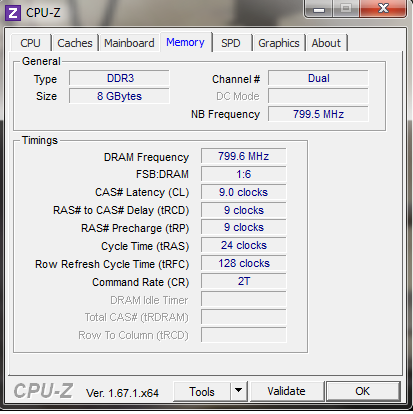Click the empty DRAM Idle Timer field
Screen dimensions: 413x414
(x=244, y=299)
